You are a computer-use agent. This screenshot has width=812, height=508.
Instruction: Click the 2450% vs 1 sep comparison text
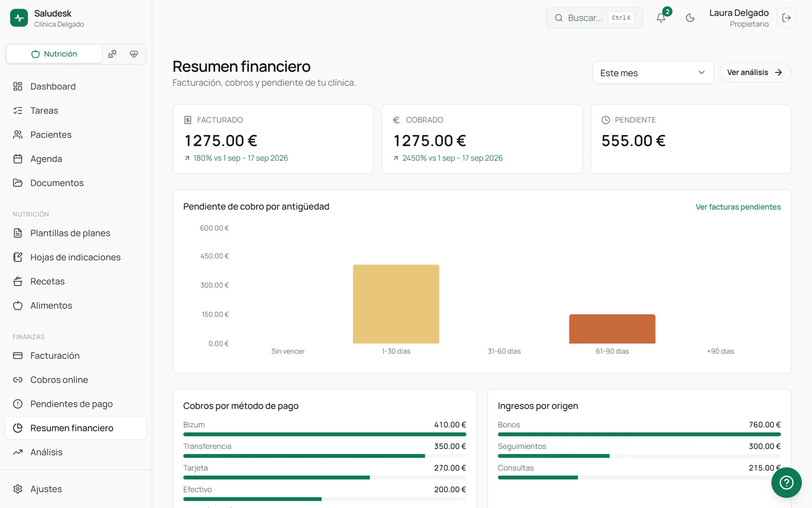pos(452,158)
